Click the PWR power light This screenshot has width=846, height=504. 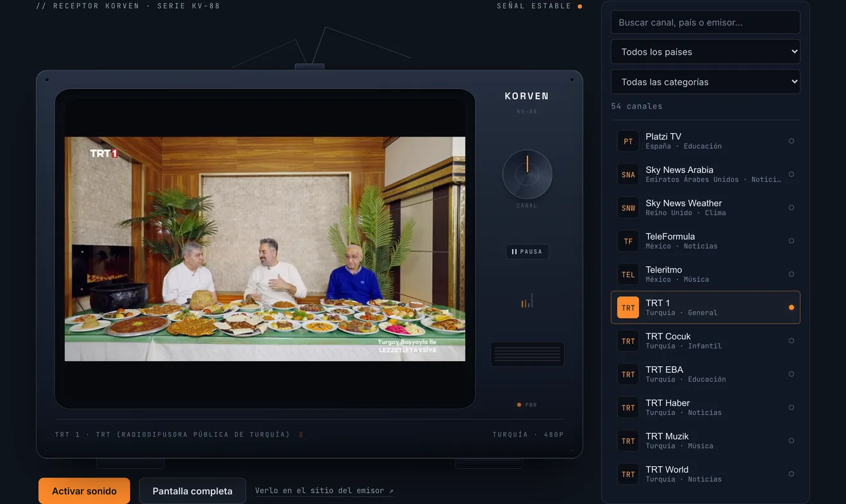point(519,405)
